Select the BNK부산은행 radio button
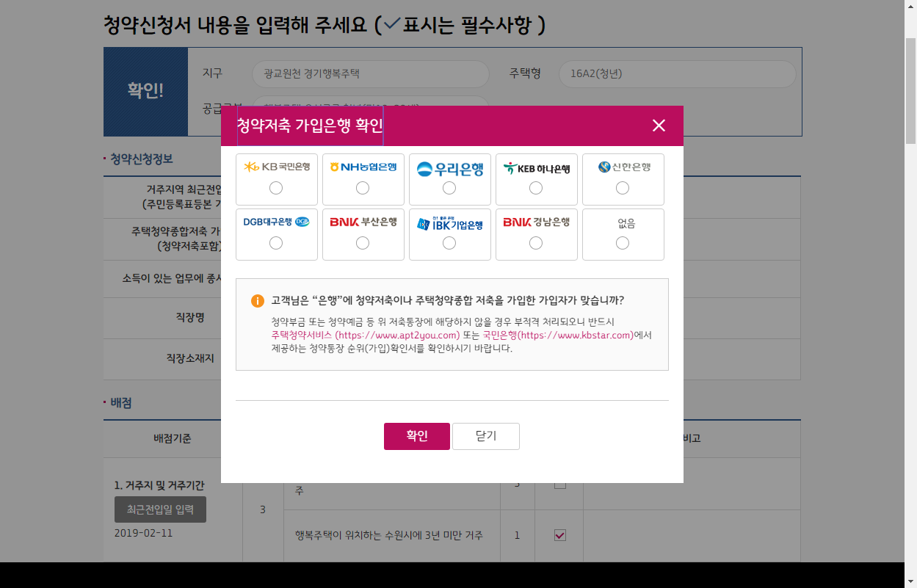The image size is (917, 588). point(363,243)
